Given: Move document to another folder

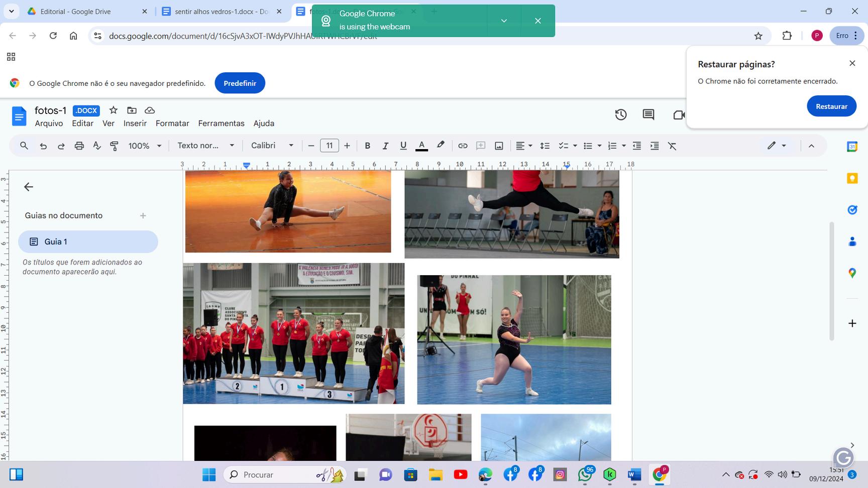Looking at the screenshot, I should pos(132,110).
